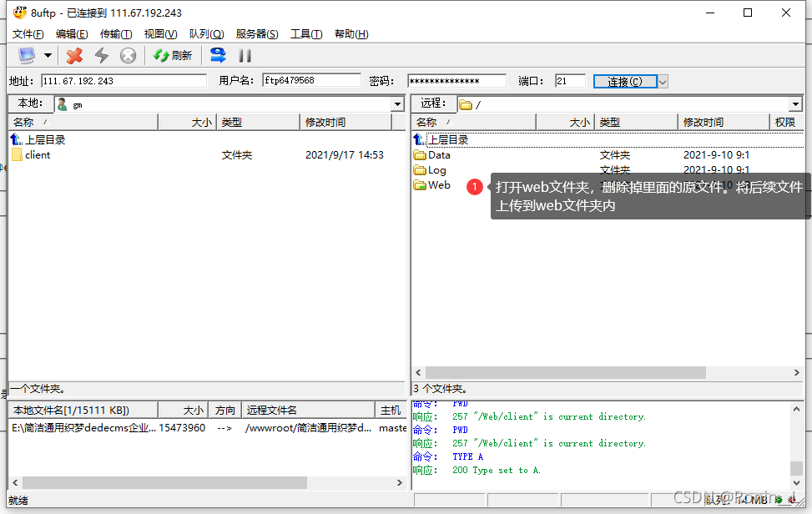Expand the dropdown beside 连接(C) button
The height and width of the screenshot is (514, 812).
pyautogui.click(x=663, y=81)
